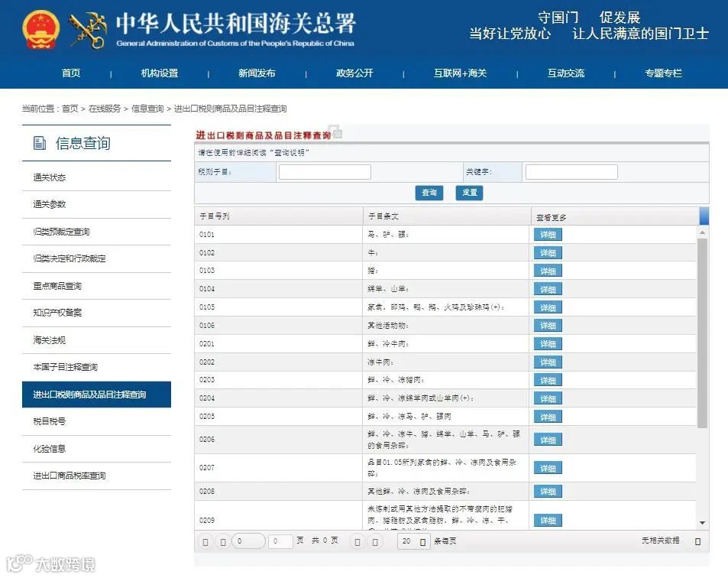This screenshot has height=578, width=728.
Task: Go to last page of results
Action: [x=375, y=542]
